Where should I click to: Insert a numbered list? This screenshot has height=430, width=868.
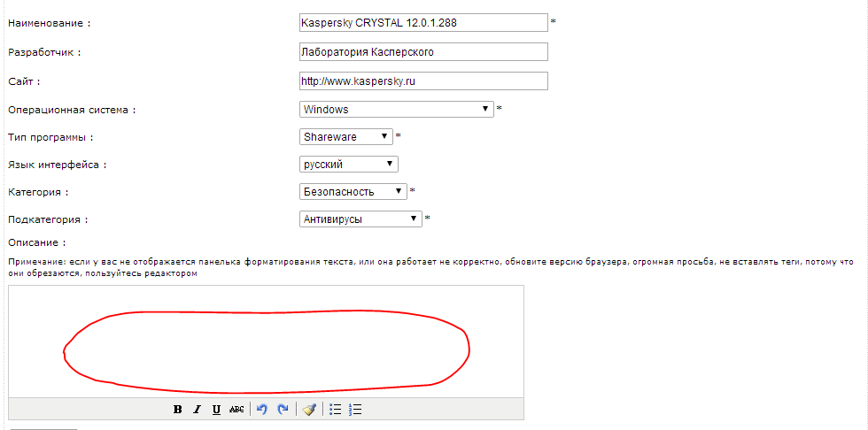point(355,410)
